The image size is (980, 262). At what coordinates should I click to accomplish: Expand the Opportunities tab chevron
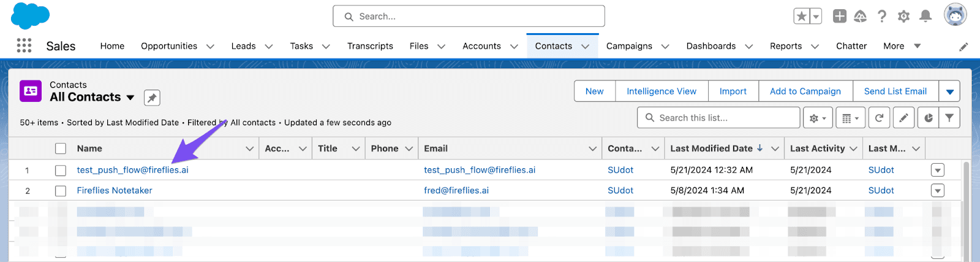click(x=210, y=46)
